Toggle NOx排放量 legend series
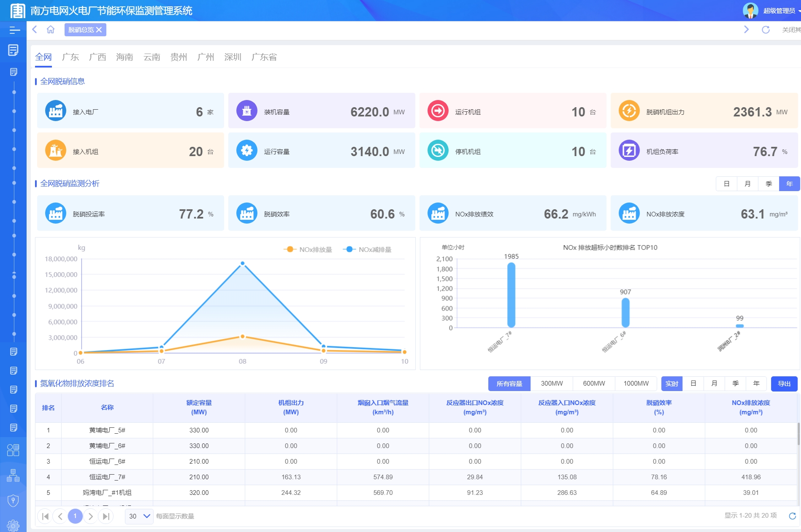The height and width of the screenshot is (532, 801). [x=308, y=249]
